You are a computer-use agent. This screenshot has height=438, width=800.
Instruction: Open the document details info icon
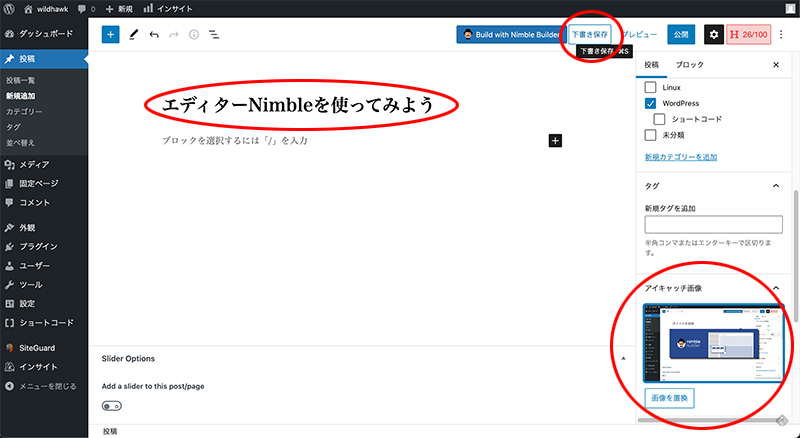tap(193, 34)
